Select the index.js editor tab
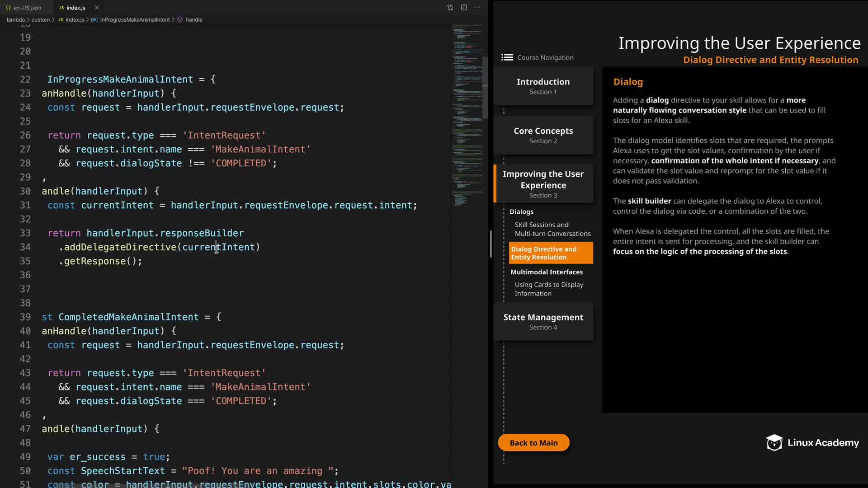868x488 pixels. click(75, 8)
